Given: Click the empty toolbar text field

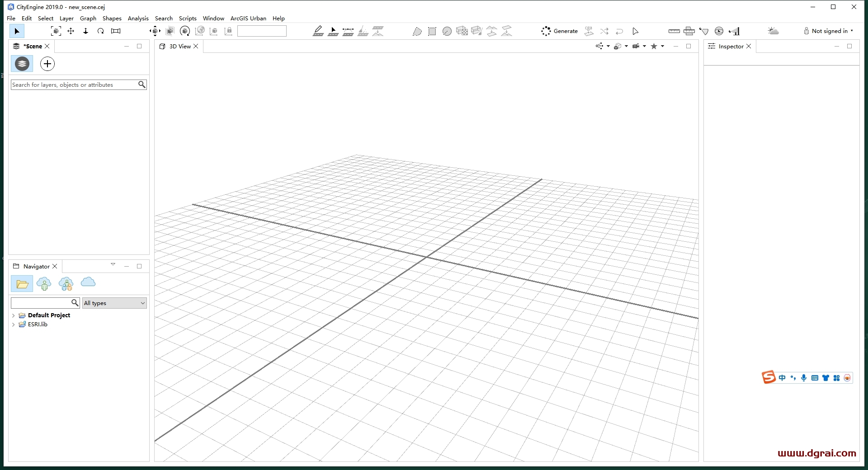Looking at the screenshot, I should pyautogui.click(x=262, y=31).
